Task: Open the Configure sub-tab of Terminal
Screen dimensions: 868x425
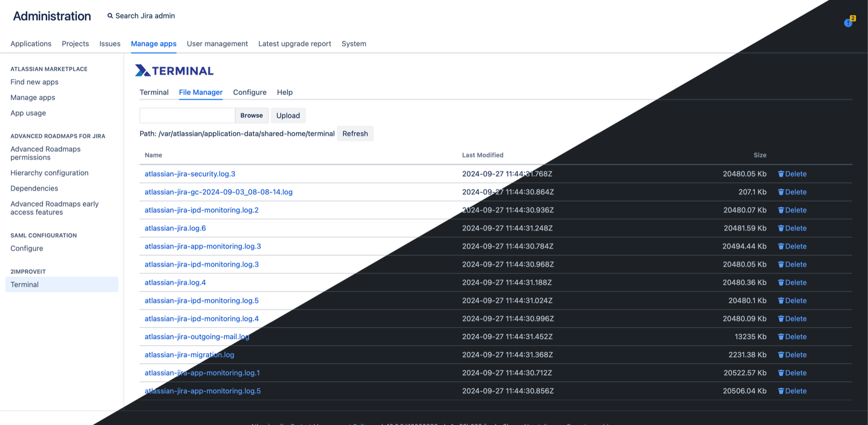Action: point(250,92)
